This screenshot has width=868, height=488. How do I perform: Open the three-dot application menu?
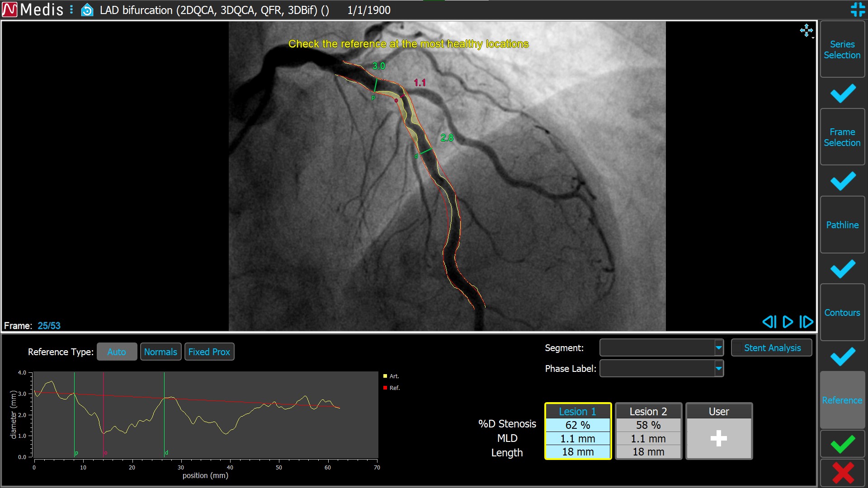pyautogui.click(x=71, y=9)
